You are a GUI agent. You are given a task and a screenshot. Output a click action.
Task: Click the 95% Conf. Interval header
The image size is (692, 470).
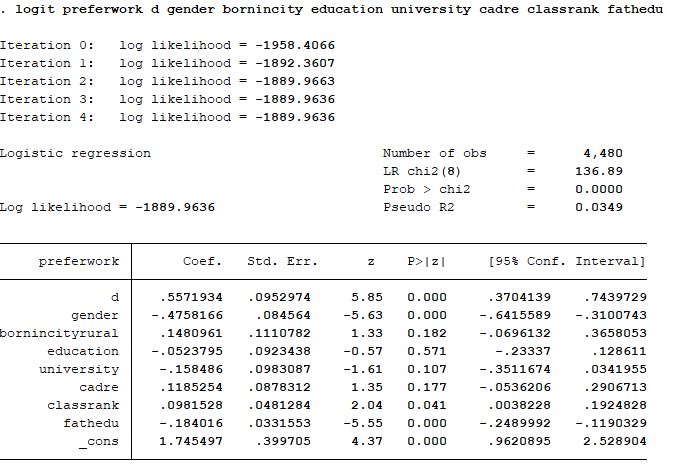click(x=566, y=262)
